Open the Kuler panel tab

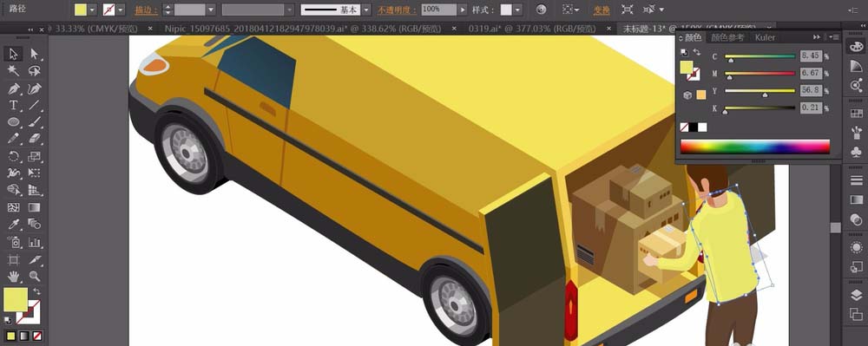click(765, 37)
